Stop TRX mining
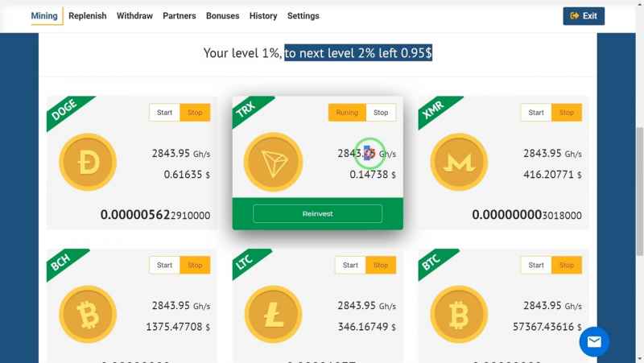The image size is (644, 363). [x=381, y=113]
